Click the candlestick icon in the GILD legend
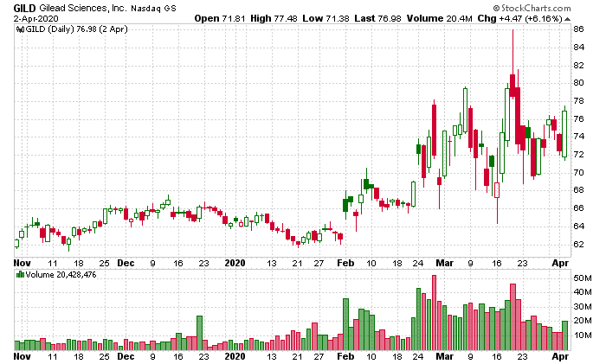 pyautogui.click(x=21, y=29)
